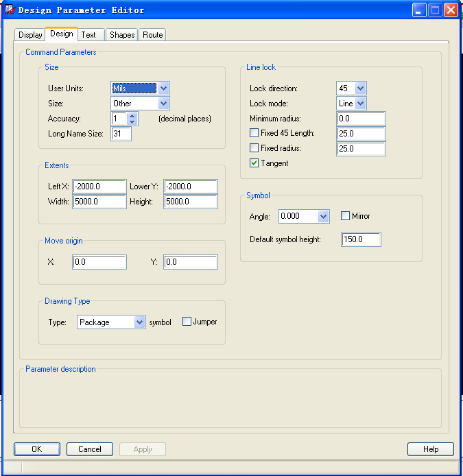463x476 pixels.
Task: Minimize the Design Parameter Editor window
Action: click(x=419, y=10)
